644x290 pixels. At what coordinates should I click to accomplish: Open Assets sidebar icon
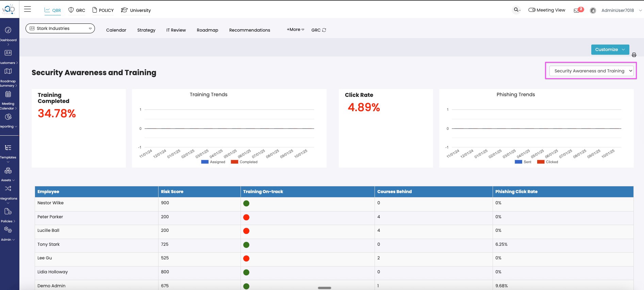8,170
